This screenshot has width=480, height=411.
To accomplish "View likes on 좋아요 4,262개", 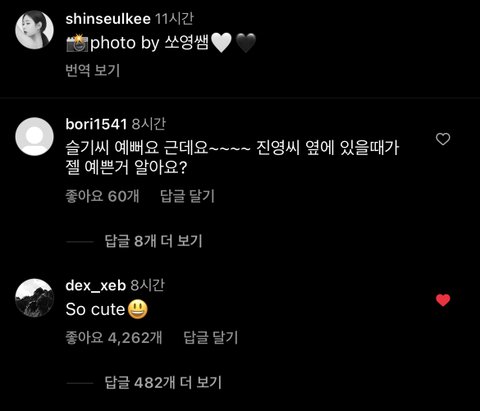I will point(114,338).
